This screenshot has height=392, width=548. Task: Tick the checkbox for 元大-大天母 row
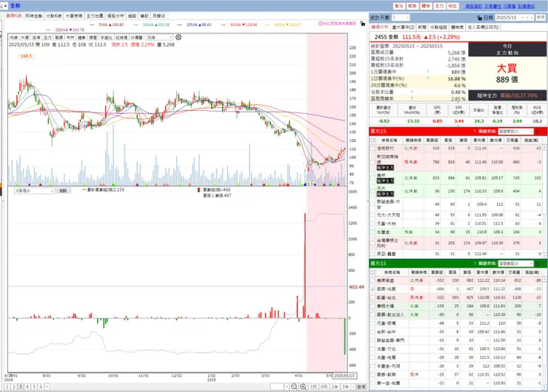click(x=372, y=215)
